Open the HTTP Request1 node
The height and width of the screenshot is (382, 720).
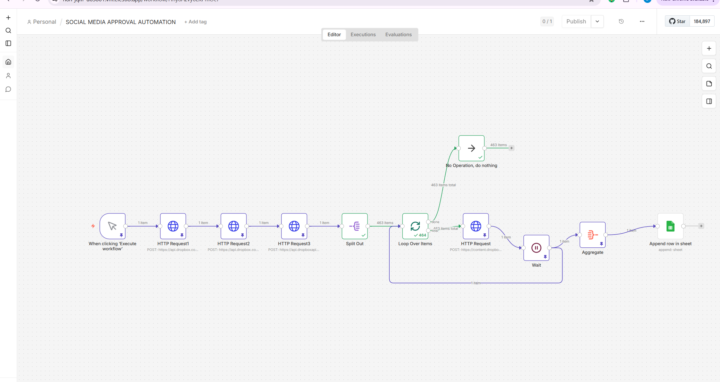tap(173, 226)
